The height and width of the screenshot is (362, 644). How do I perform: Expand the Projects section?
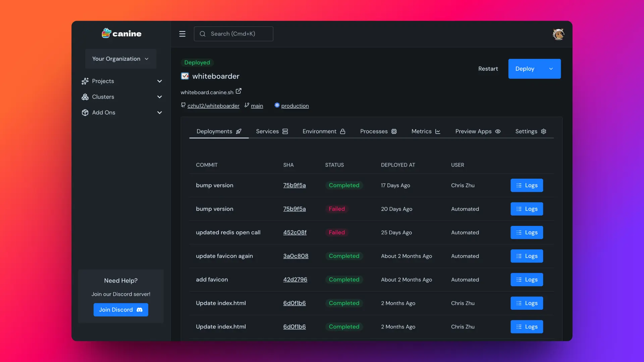160,81
